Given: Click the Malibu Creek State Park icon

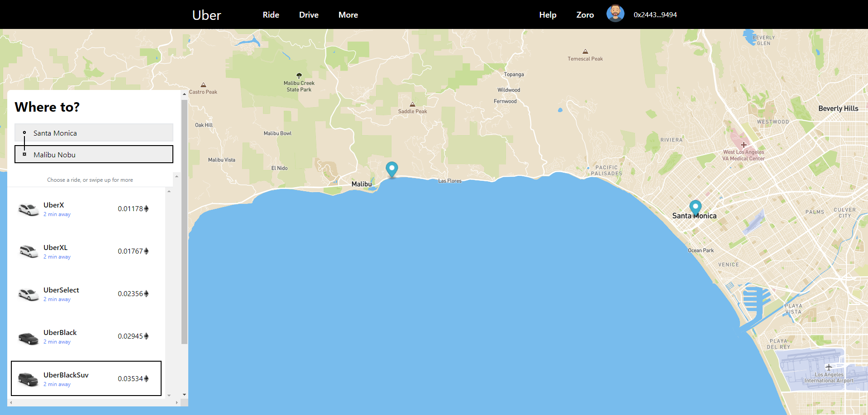Looking at the screenshot, I should tap(299, 75).
